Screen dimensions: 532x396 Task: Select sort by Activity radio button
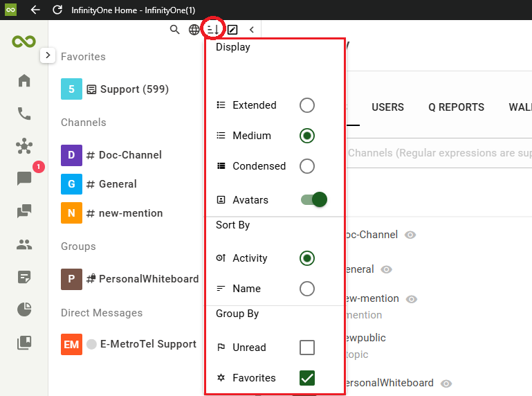pos(307,258)
